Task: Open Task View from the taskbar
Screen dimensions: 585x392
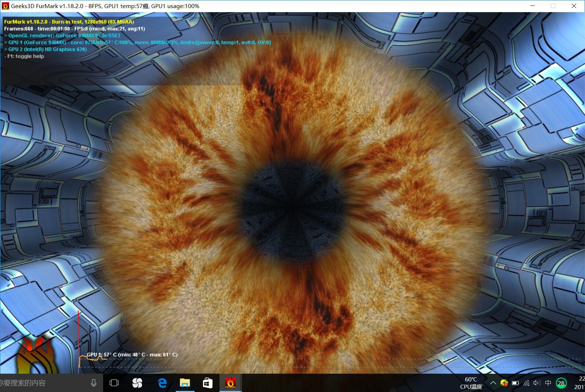Action: click(114, 383)
